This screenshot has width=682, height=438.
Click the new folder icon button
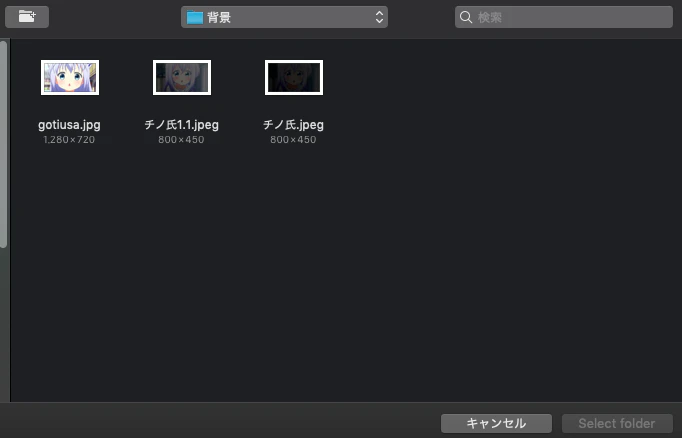27,17
